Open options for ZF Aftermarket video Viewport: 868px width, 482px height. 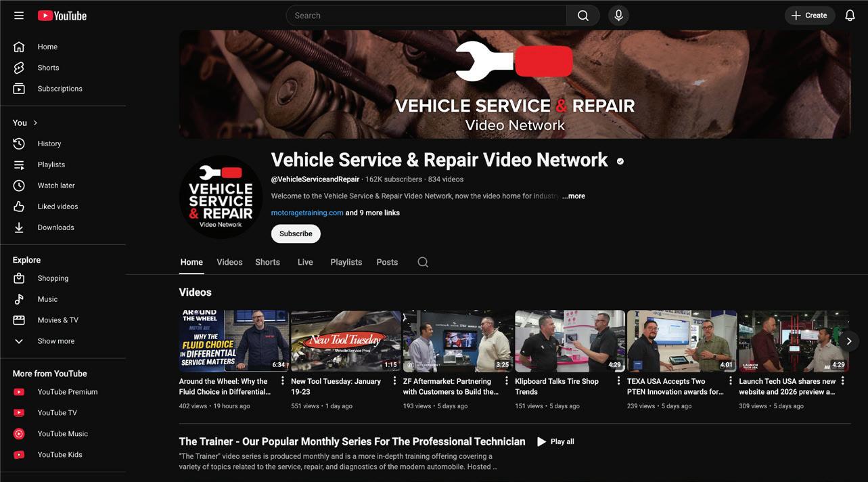coord(507,381)
